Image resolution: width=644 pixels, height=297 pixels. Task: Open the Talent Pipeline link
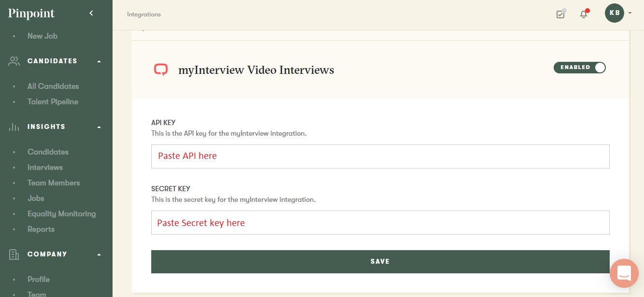tap(53, 102)
